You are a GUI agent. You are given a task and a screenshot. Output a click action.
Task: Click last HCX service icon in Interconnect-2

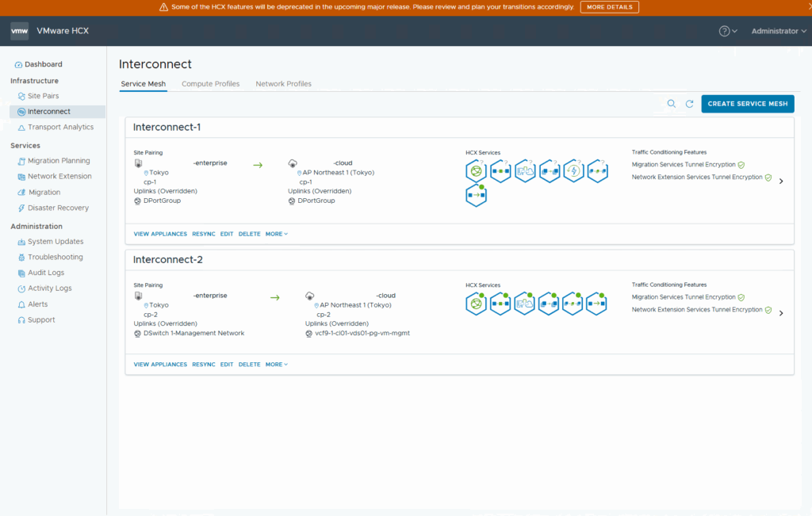597,303
